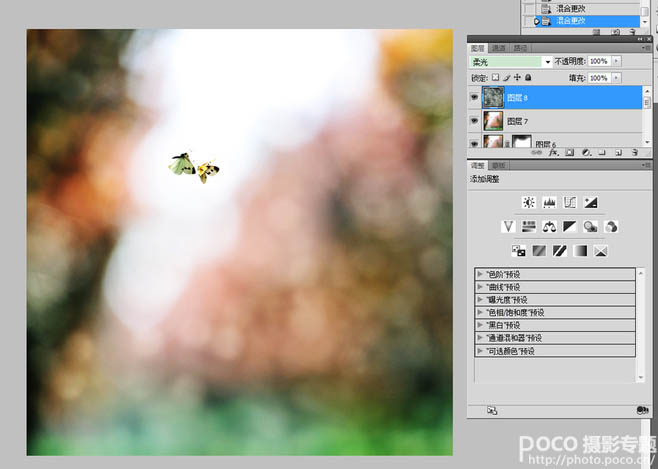Screen dimensions: 658x469
Task: Toggle lock position
Action: [517, 78]
